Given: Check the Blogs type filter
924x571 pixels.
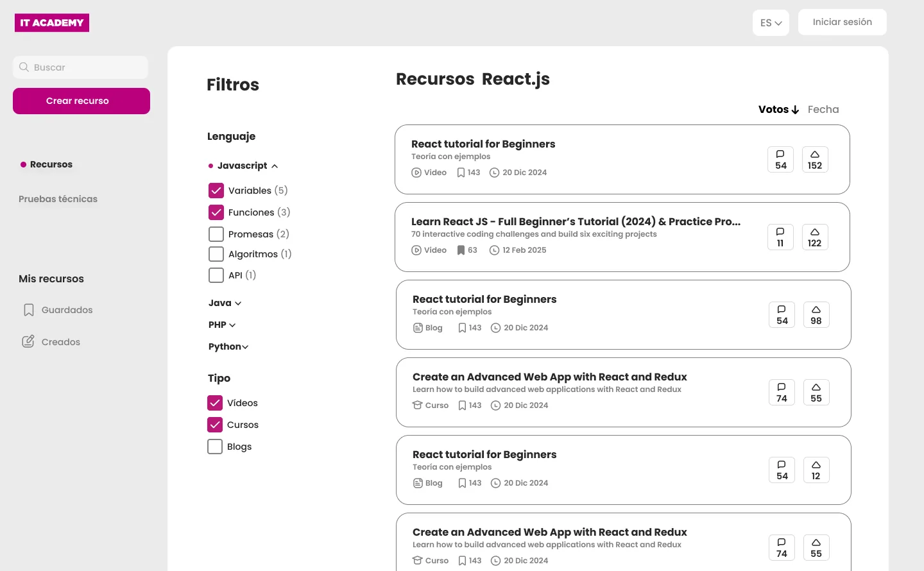Looking at the screenshot, I should coord(215,447).
